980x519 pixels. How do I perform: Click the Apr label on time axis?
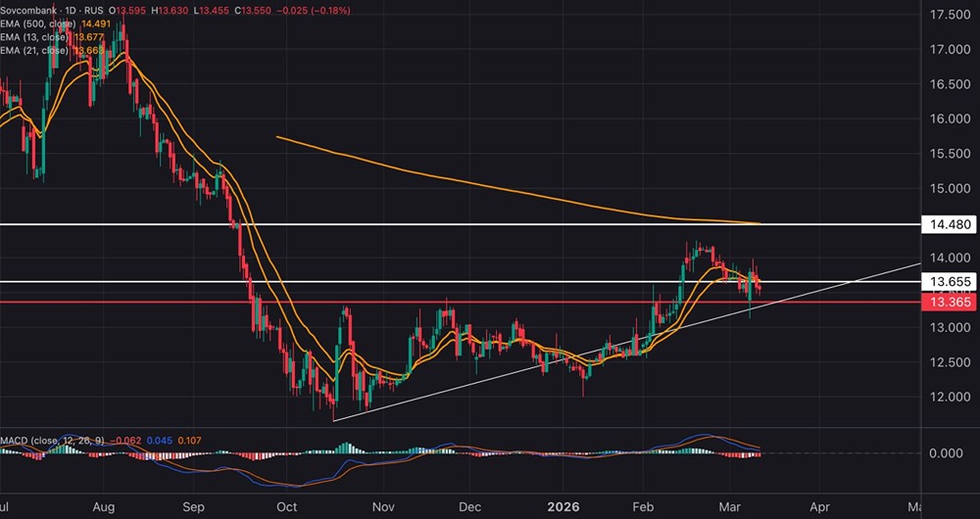pyautogui.click(x=819, y=506)
